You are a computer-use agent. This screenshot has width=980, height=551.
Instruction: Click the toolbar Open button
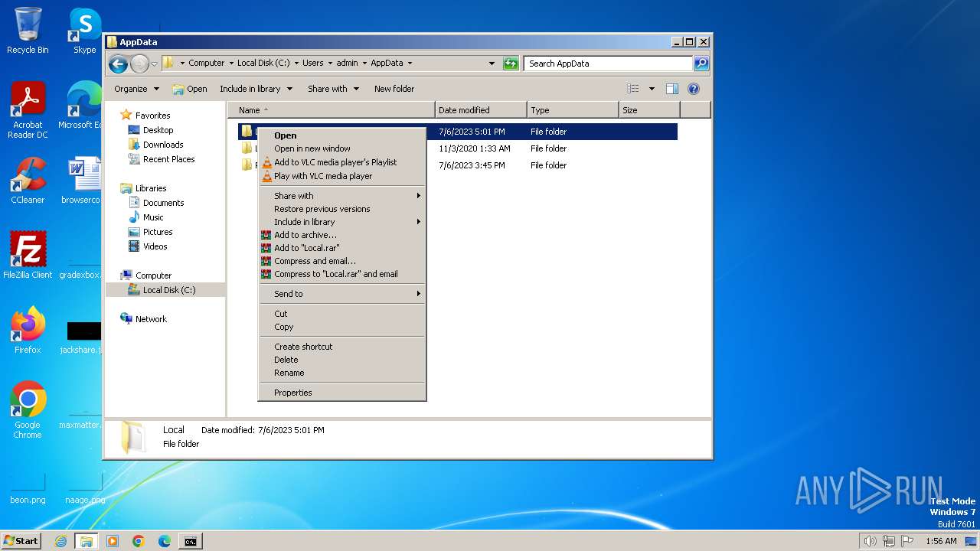(190, 89)
